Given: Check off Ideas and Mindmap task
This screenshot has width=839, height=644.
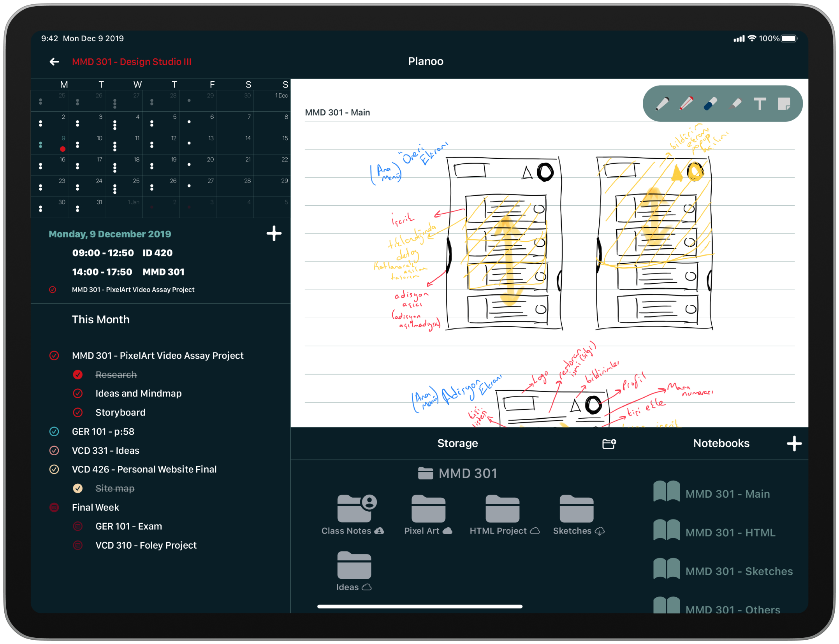Looking at the screenshot, I should point(78,393).
